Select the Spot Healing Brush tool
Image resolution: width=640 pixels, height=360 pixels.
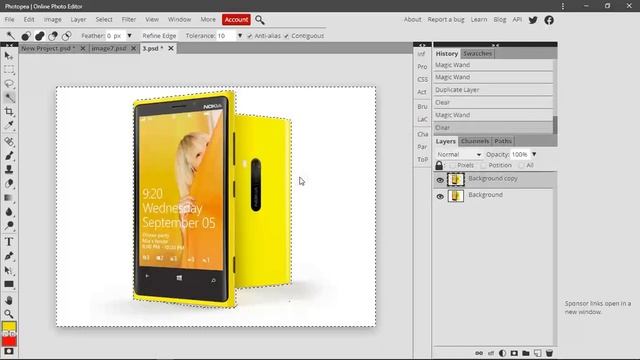coord(9,142)
